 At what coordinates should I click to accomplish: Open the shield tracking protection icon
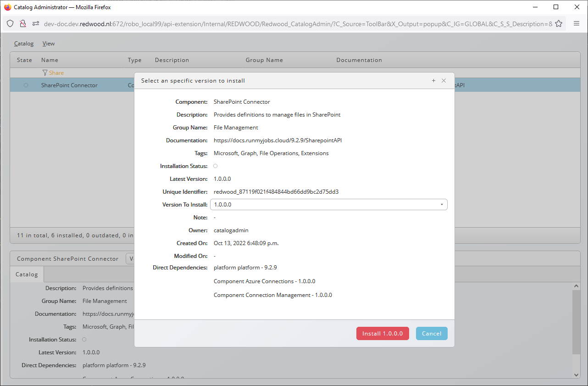(10, 24)
